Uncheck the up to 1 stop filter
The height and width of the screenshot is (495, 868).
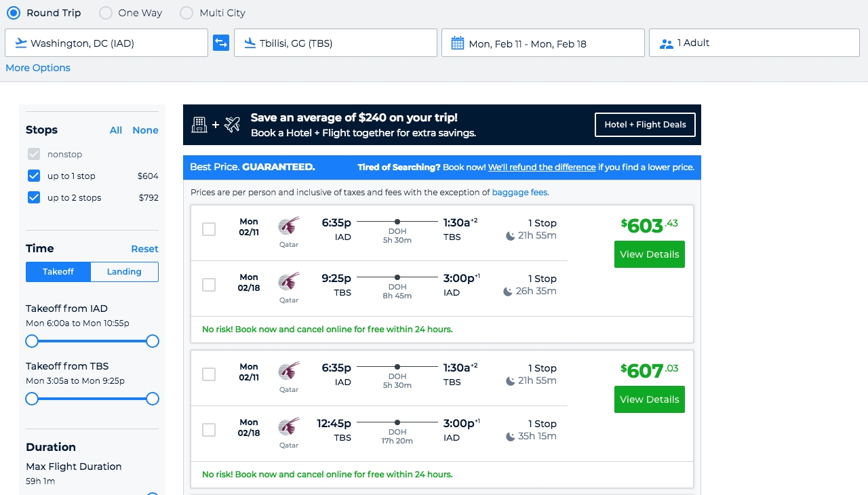point(34,176)
